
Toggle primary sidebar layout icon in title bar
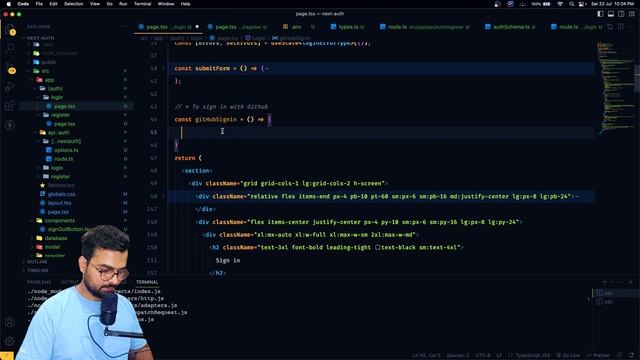600,14
